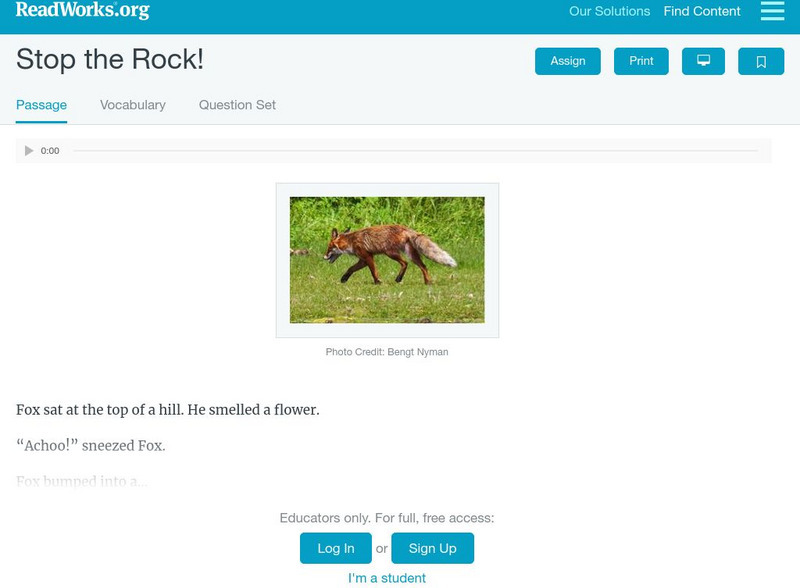Click the sentence Fox sat at the top of a hill
The height and width of the screenshot is (588, 800).
coord(99,410)
